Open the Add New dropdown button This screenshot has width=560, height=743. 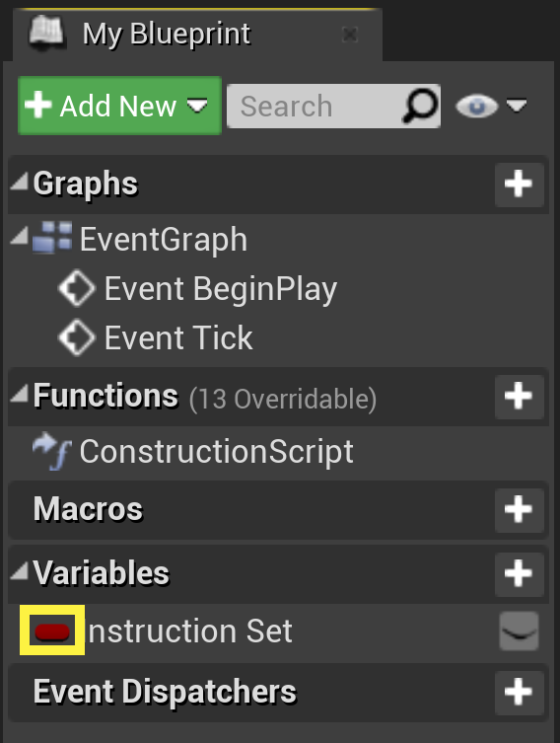119,106
